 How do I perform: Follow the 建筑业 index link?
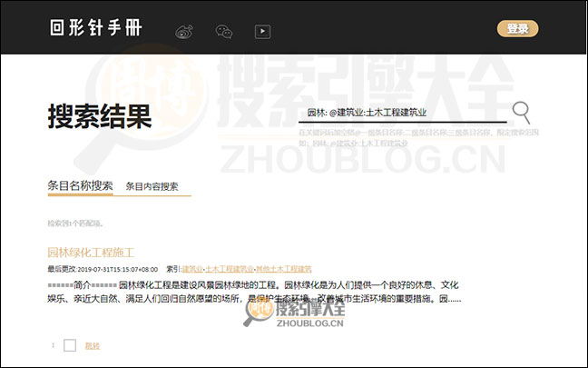(x=191, y=269)
